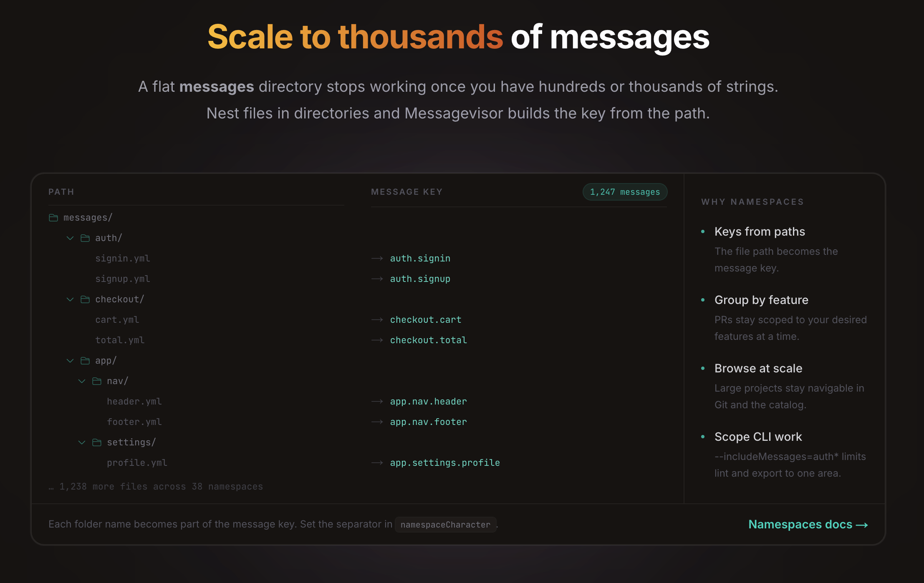
Task: Click the arrow before app.settings.profile
Action: 377,463
